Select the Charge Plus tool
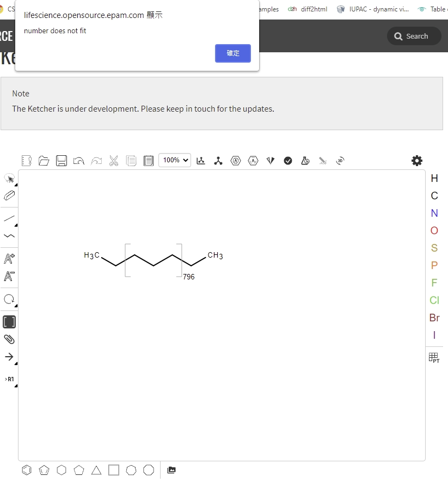Screen dimensions: 448x482 [x=9, y=259]
